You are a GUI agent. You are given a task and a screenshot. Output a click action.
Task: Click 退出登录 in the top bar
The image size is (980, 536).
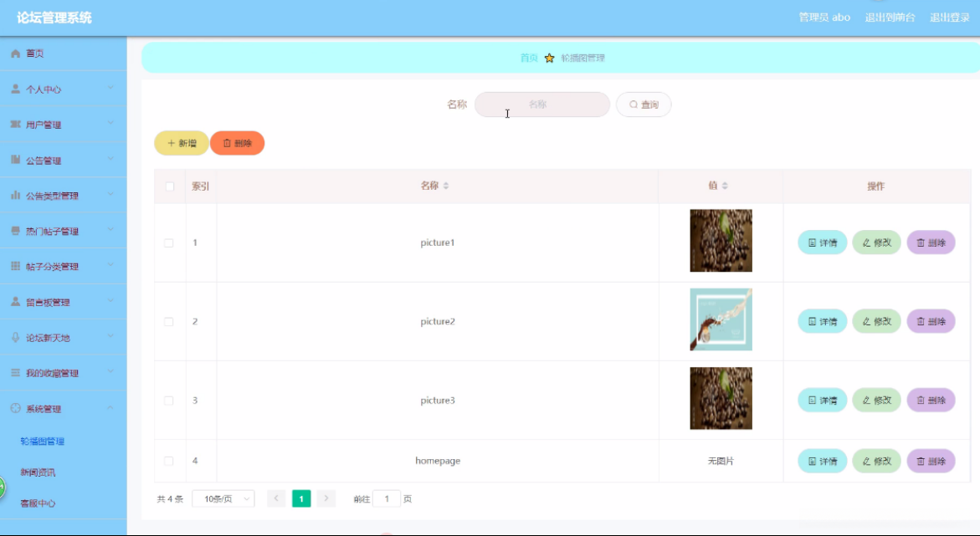pyautogui.click(x=949, y=18)
